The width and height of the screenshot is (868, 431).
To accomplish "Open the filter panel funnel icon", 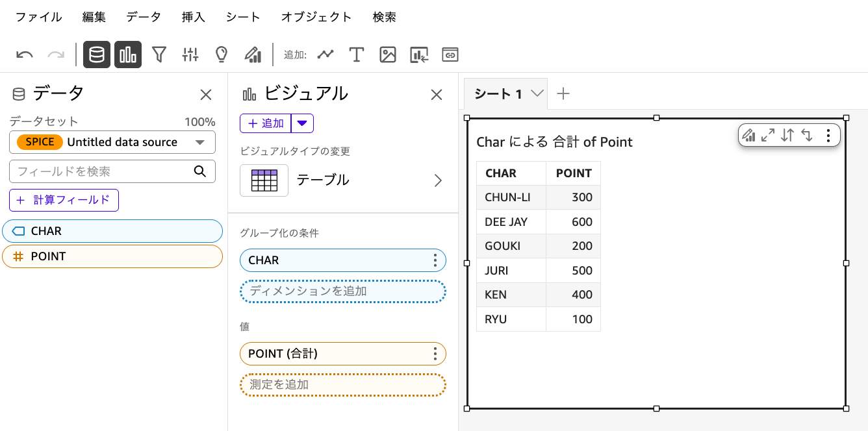I will pyautogui.click(x=159, y=55).
